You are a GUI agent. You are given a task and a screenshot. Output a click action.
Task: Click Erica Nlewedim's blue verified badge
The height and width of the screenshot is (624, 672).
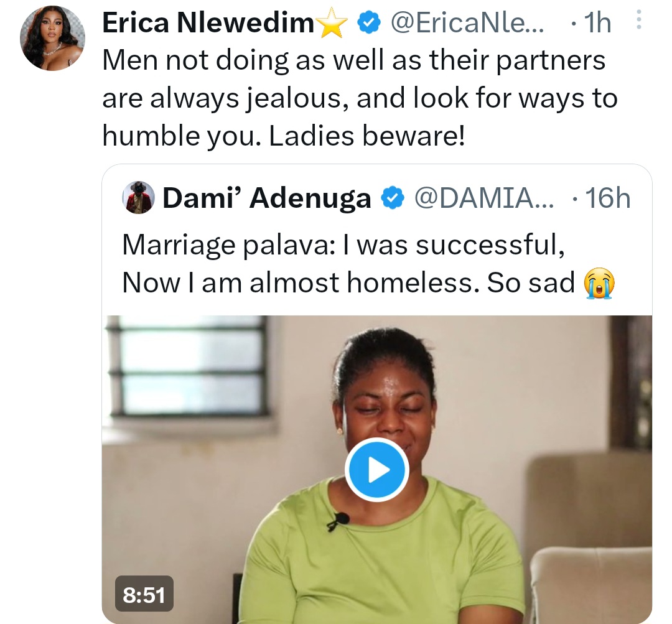tap(369, 22)
